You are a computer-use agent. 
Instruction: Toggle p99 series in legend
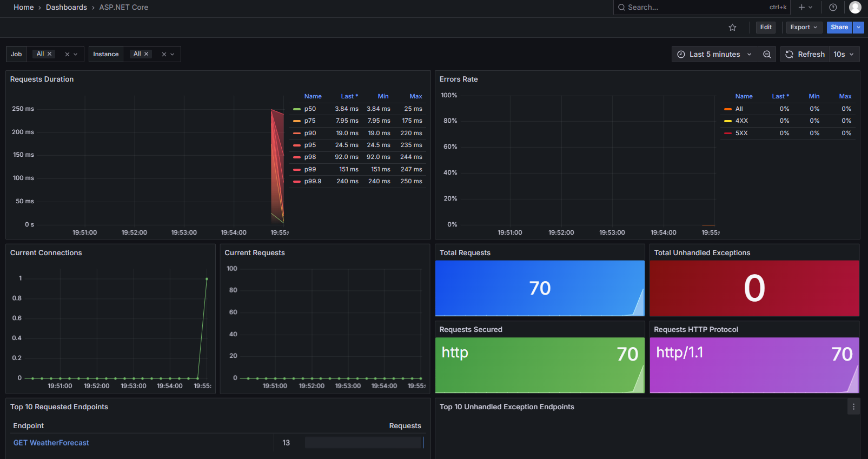(x=310, y=169)
